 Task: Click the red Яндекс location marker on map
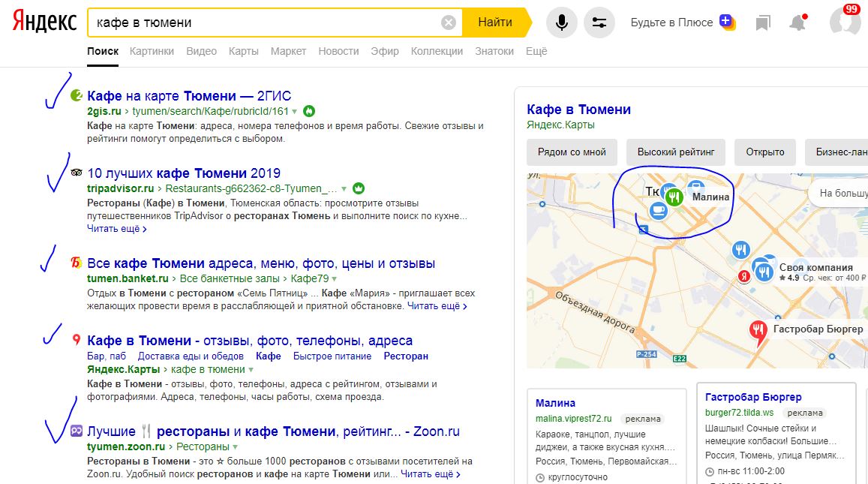pos(744,276)
